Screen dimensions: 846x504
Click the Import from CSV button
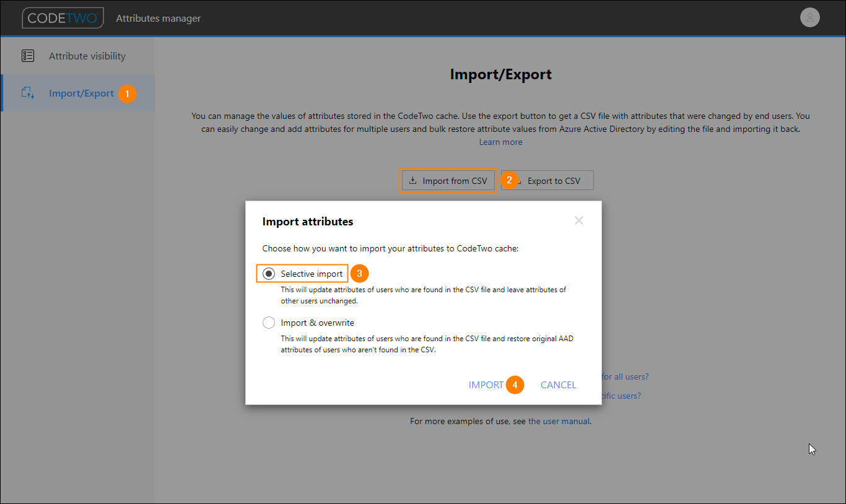pyautogui.click(x=448, y=181)
